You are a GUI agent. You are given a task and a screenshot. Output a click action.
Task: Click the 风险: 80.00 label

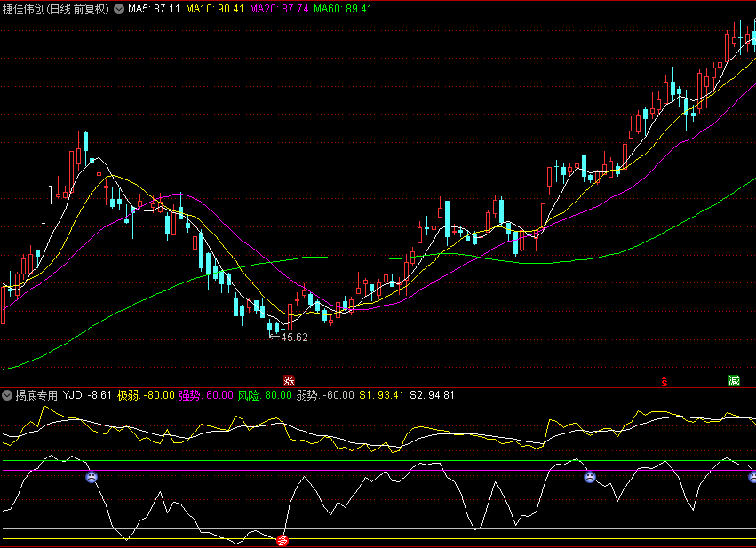coord(265,396)
